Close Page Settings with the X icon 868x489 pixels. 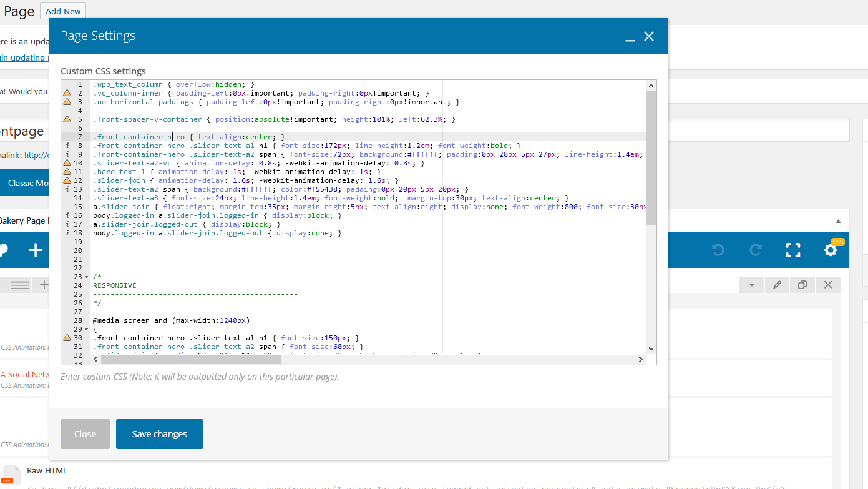[x=649, y=36]
